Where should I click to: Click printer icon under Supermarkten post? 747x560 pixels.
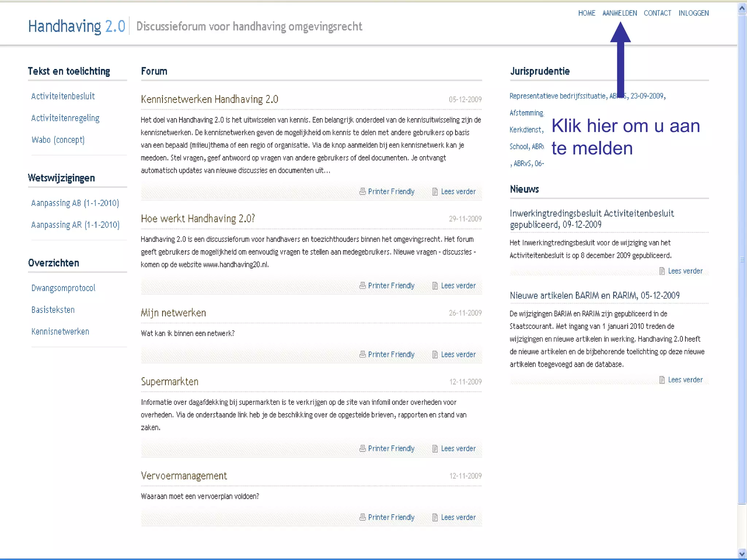point(362,448)
